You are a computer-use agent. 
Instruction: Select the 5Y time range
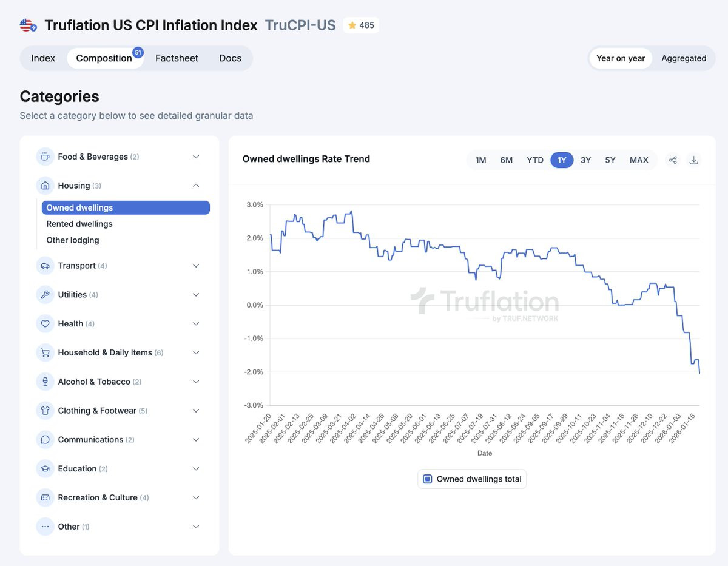(610, 160)
